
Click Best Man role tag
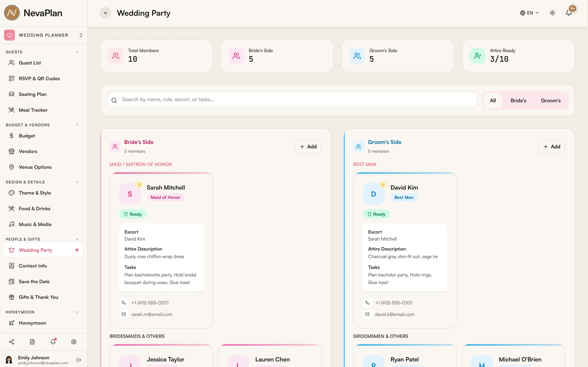pyautogui.click(x=404, y=197)
